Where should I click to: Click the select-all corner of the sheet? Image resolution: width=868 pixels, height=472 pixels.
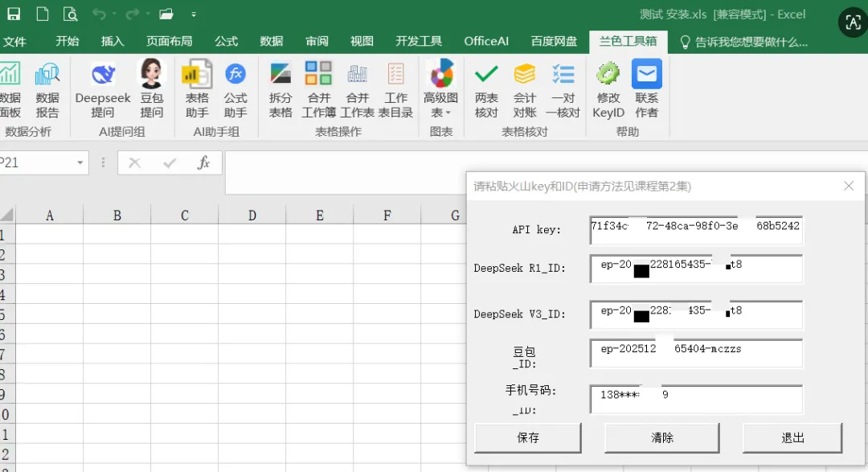tap(7, 215)
